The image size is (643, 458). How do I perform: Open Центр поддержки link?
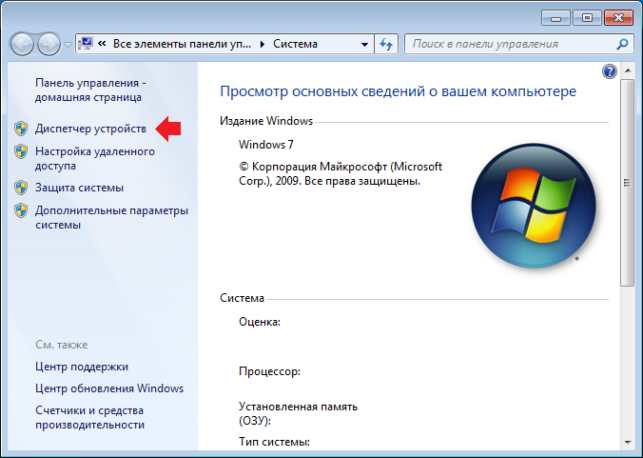[82, 367]
